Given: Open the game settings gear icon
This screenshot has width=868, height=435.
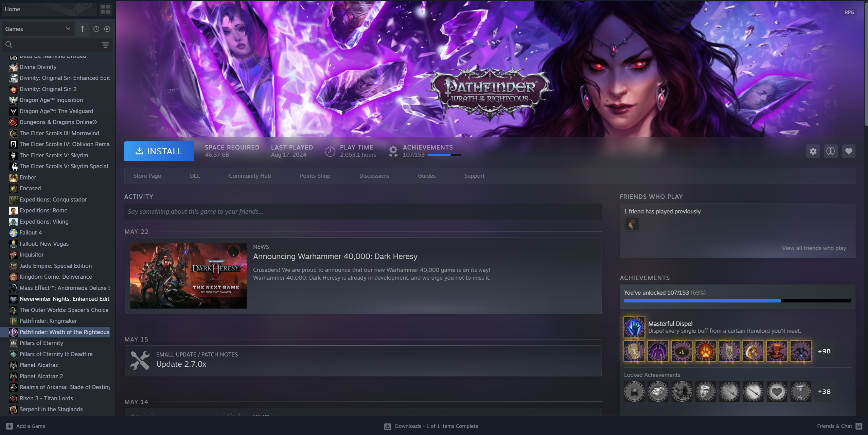Looking at the screenshot, I should tap(813, 151).
